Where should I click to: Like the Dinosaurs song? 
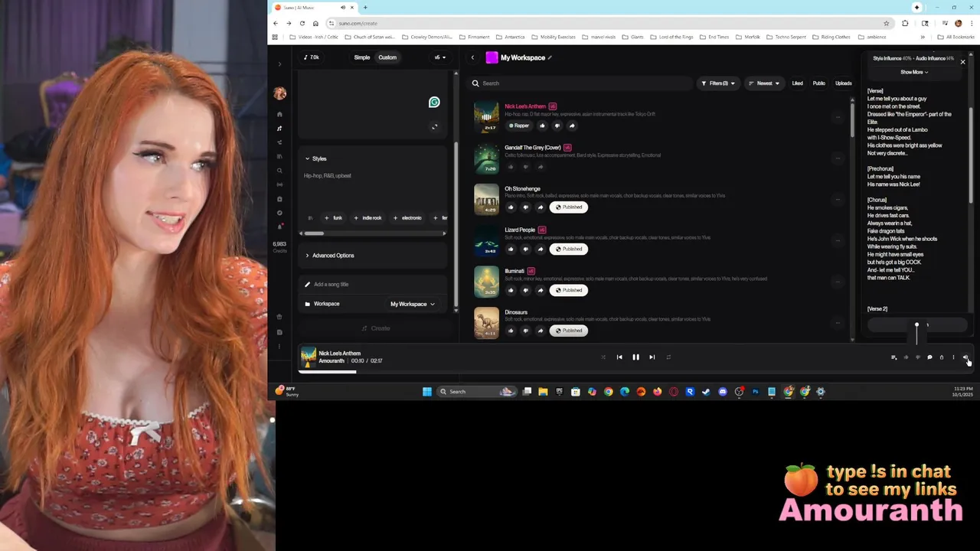pyautogui.click(x=511, y=331)
